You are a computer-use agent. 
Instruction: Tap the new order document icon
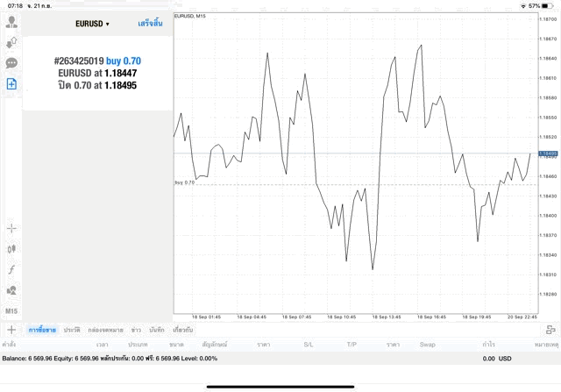[11, 84]
